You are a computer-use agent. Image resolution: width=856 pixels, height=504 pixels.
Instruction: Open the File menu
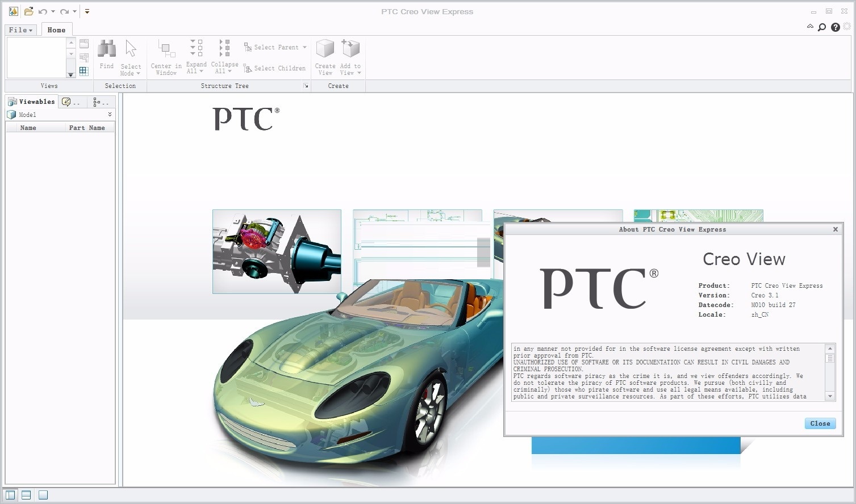pos(20,30)
